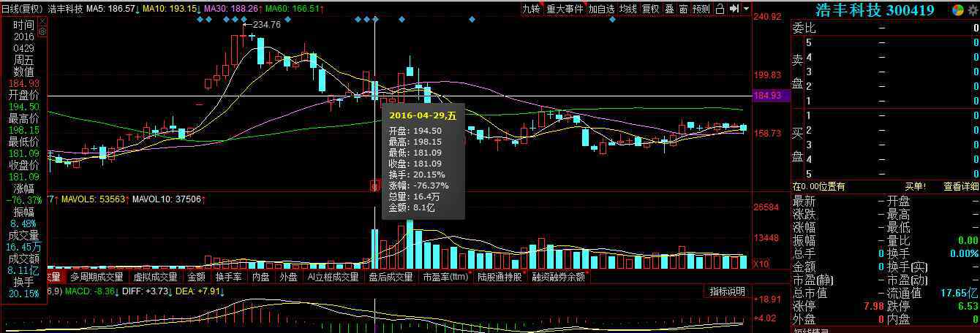Viewport: 980px width, 333px height.
Task: Click 2016-04-29,五 tooltip date header
Action: tap(423, 115)
